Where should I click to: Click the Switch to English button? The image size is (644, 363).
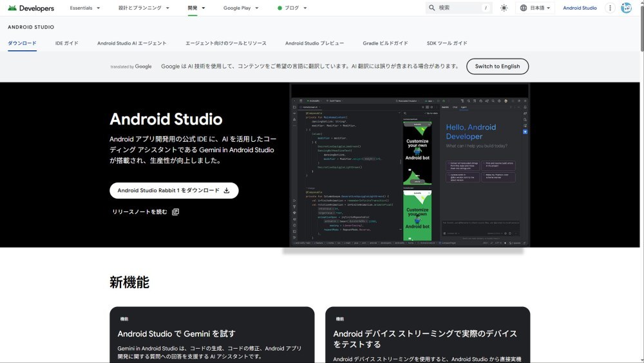click(497, 66)
